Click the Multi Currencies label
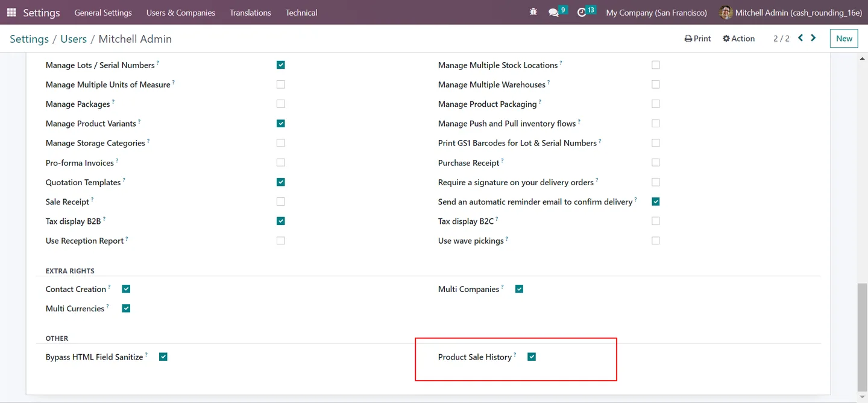This screenshot has width=868, height=403. (x=75, y=308)
